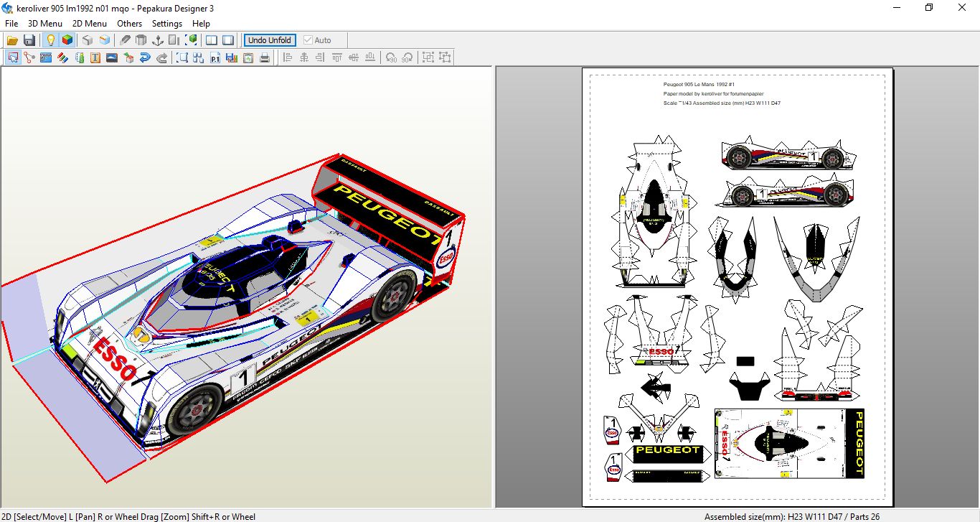The image size is (980, 522).
Task: Click the gray pen edge tool icon
Action: (125, 40)
